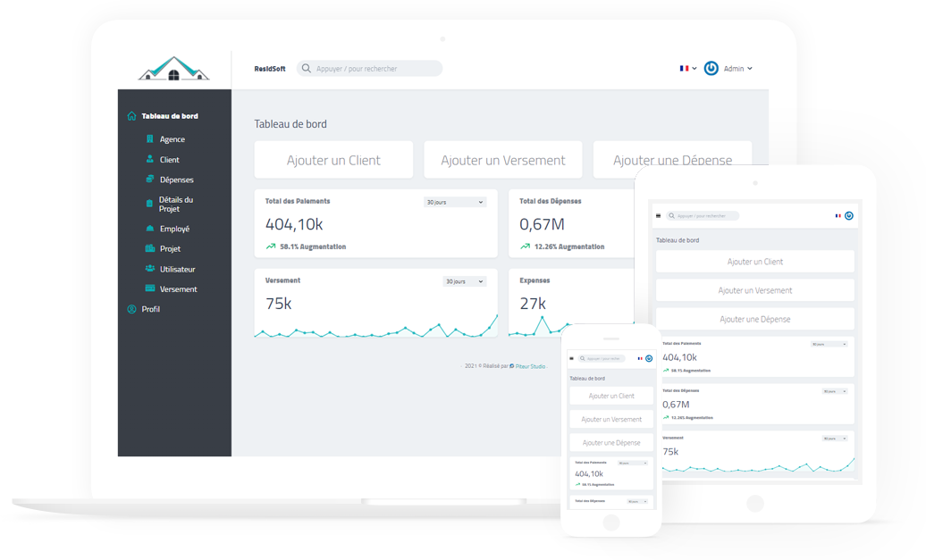Click Ajouter une Dépense button on the tablet
926x560 pixels.
pyautogui.click(x=754, y=319)
